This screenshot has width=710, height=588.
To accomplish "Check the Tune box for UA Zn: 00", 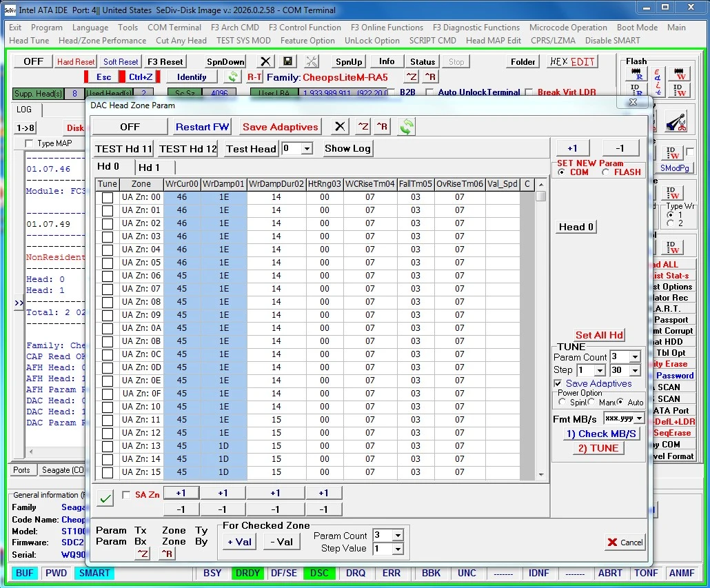I will point(108,198).
